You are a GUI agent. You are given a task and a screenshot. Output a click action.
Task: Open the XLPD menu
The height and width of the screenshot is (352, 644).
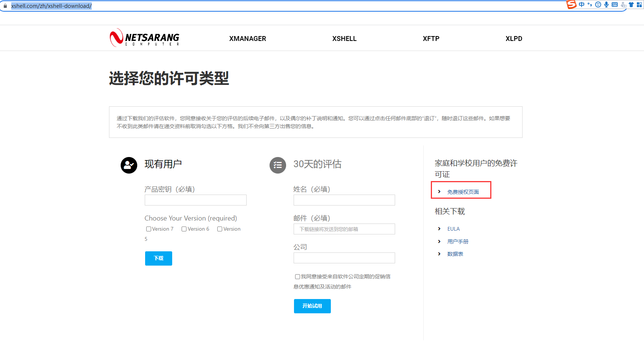coord(514,39)
